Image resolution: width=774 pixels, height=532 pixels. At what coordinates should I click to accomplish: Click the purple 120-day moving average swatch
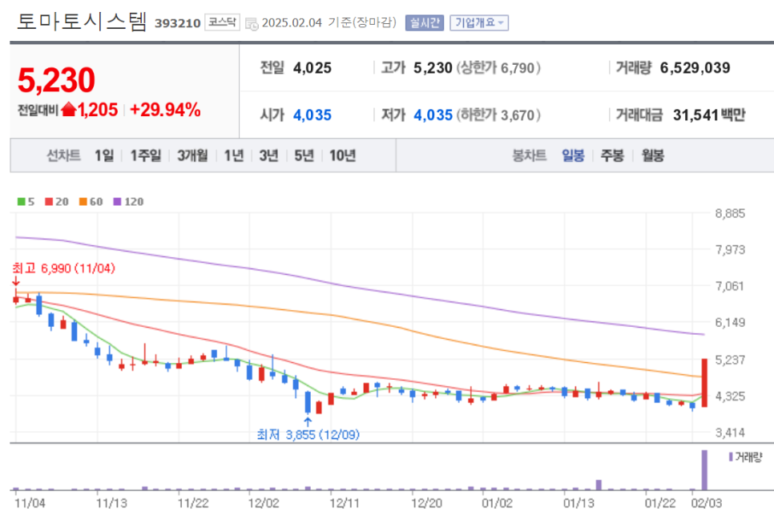point(117,201)
